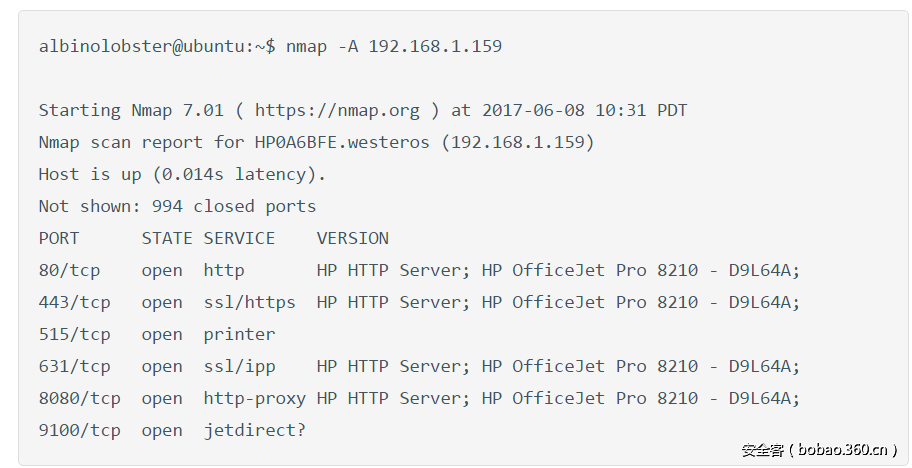Click the 443/tcp port entry

(x=75, y=302)
